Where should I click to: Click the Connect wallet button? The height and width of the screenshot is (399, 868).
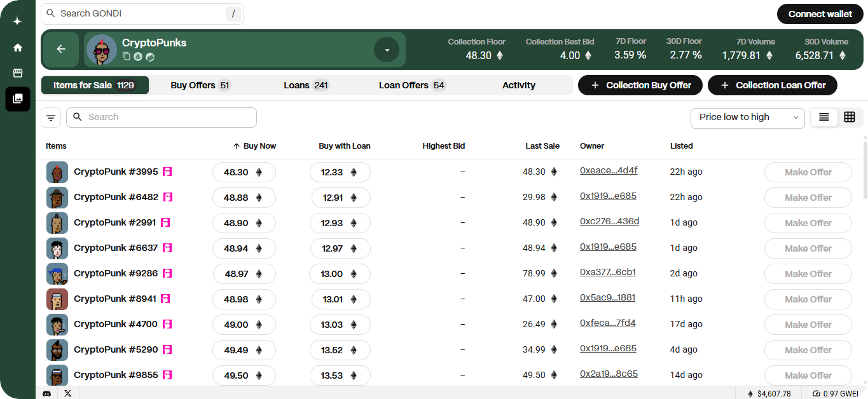coord(820,14)
